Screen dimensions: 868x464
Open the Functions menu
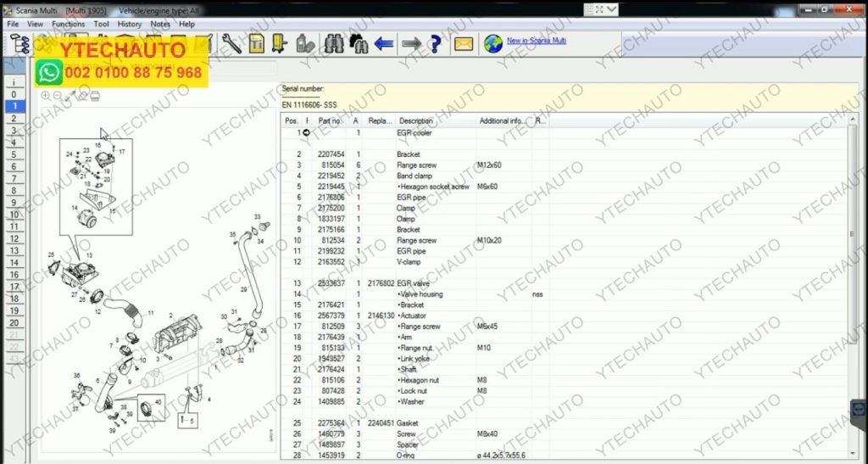click(68, 25)
